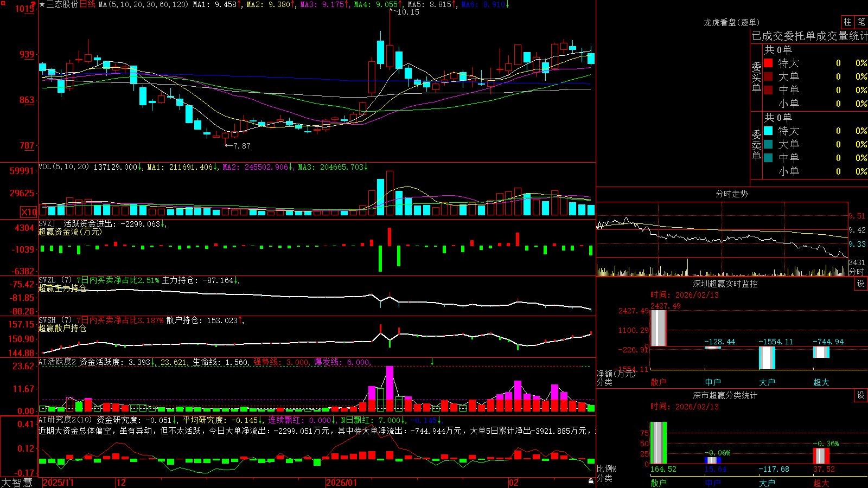
Task: Open 设 settings for 深圳超赢实时监控
Action: coord(861,284)
